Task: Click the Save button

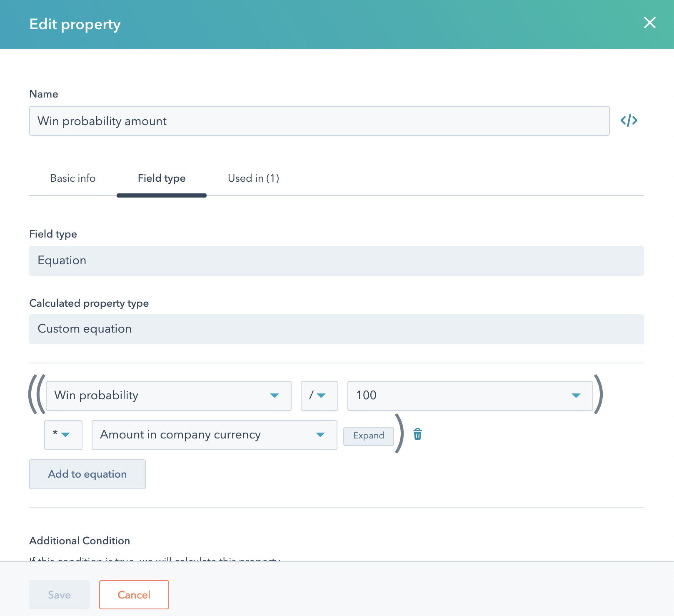Action: 60,595
